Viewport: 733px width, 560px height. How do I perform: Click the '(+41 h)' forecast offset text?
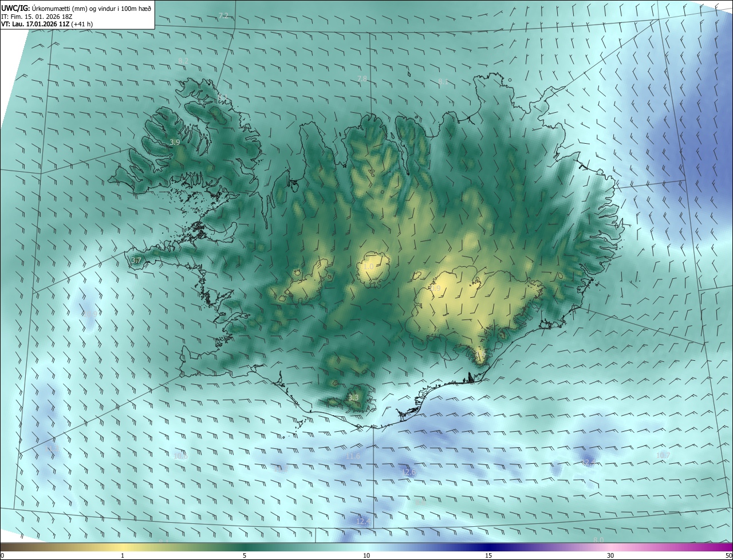coord(81,24)
